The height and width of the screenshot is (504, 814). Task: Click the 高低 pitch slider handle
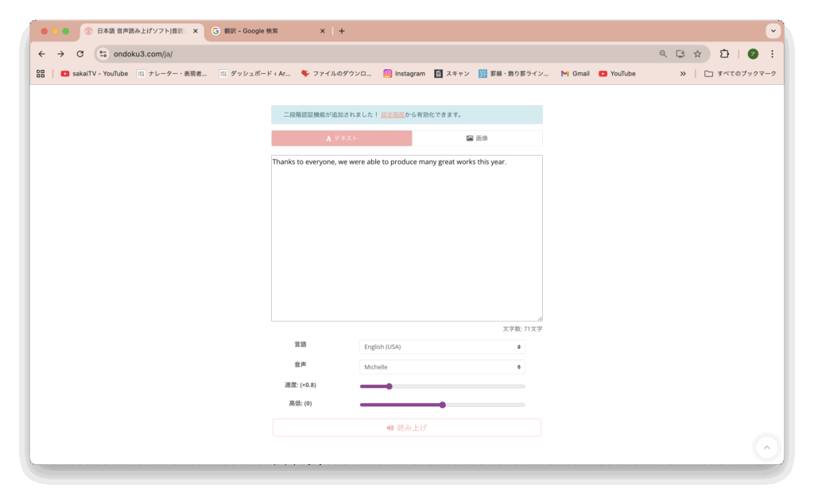[x=443, y=405]
